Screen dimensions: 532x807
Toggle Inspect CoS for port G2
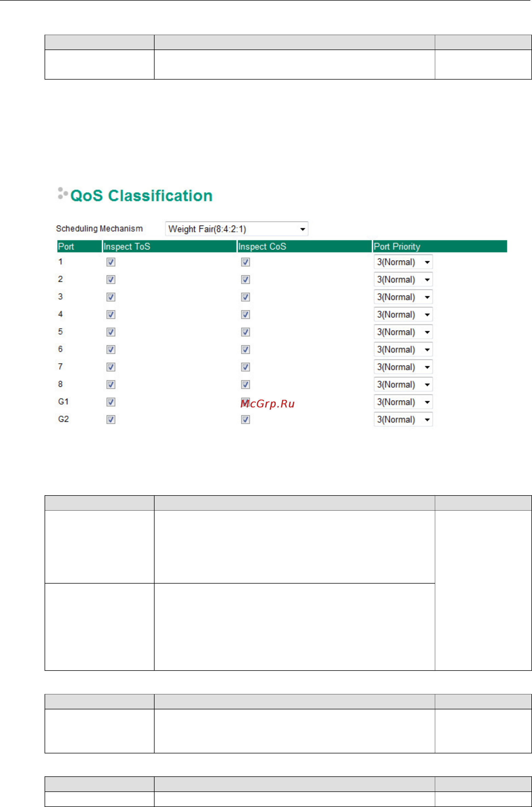246,419
